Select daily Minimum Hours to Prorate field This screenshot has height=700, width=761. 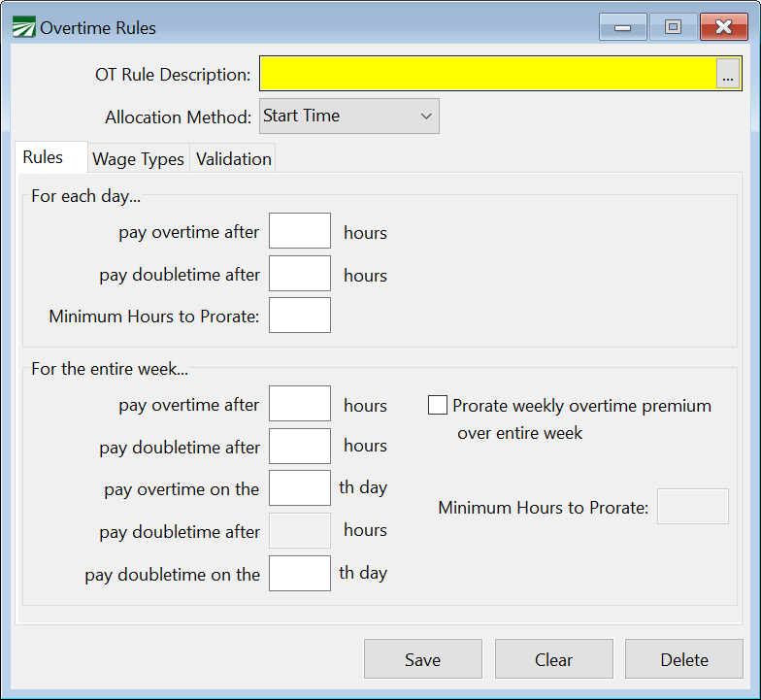pyautogui.click(x=299, y=316)
